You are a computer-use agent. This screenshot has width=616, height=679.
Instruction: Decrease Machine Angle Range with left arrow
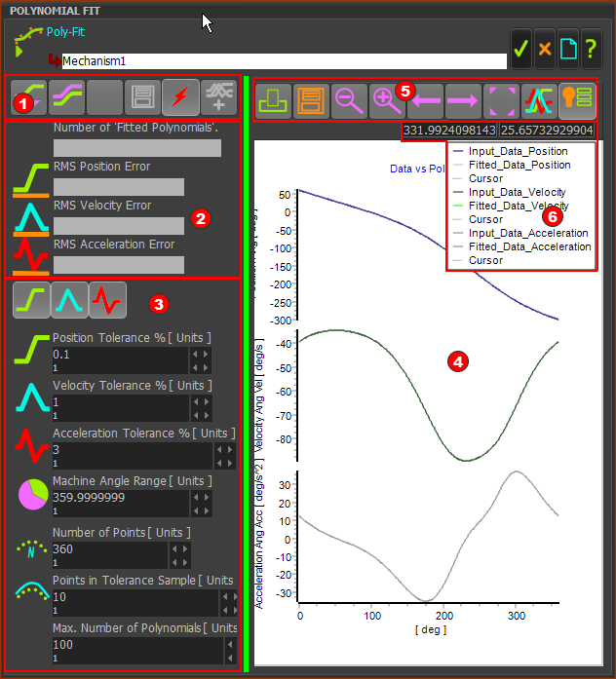tap(195, 497)
